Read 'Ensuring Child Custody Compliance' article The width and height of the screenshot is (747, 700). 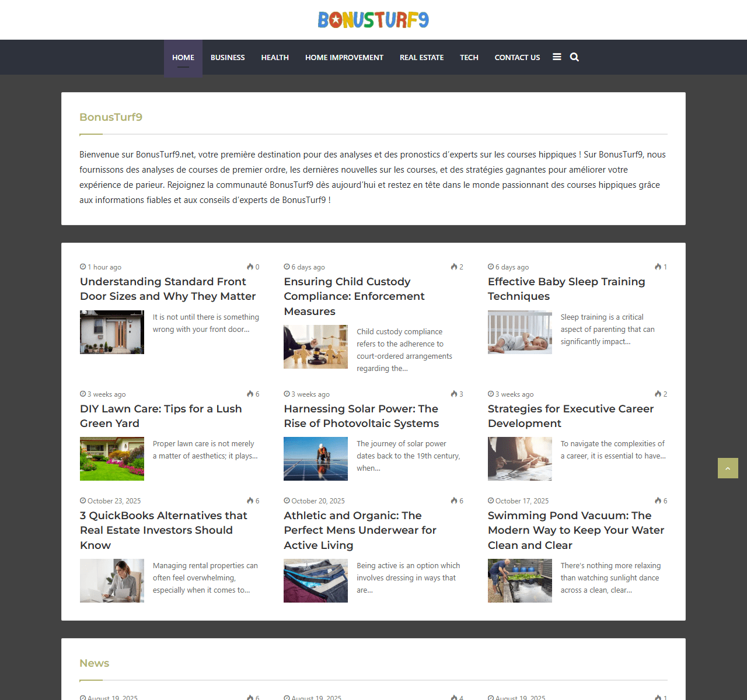[354, 296]
